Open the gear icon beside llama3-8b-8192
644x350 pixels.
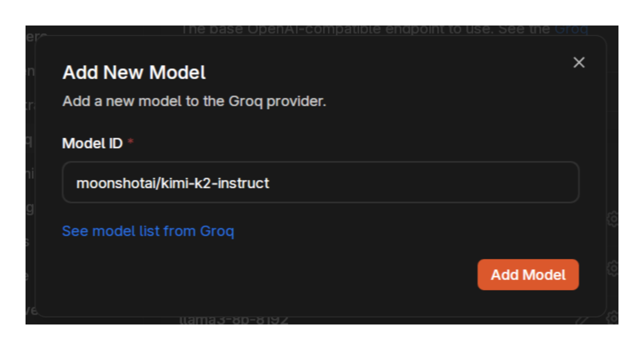[x=614, y=318]
